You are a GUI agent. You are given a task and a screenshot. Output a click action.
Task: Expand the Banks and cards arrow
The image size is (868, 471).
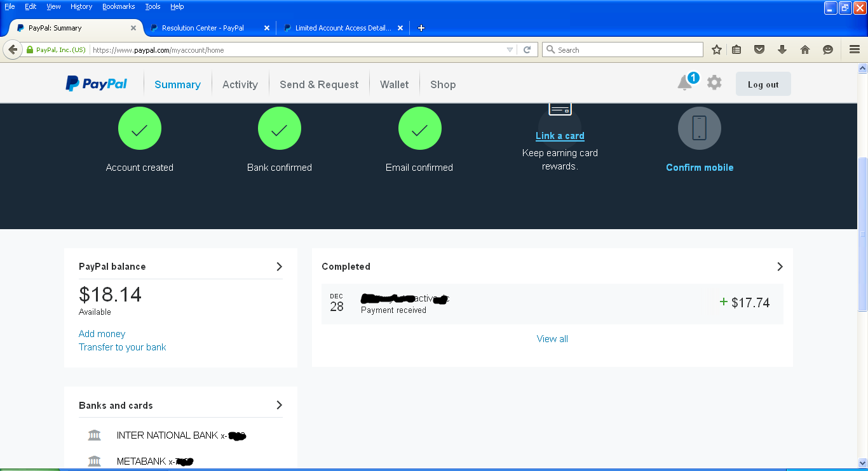pyautogui.click(x=279, y=405)
